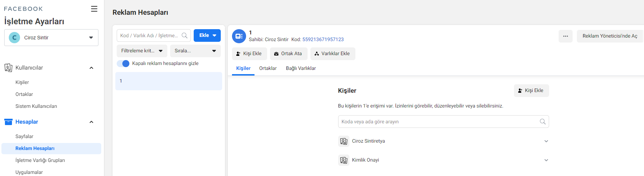
Task: Click the FACEBOOK logo text
Action: pos(23,9)
